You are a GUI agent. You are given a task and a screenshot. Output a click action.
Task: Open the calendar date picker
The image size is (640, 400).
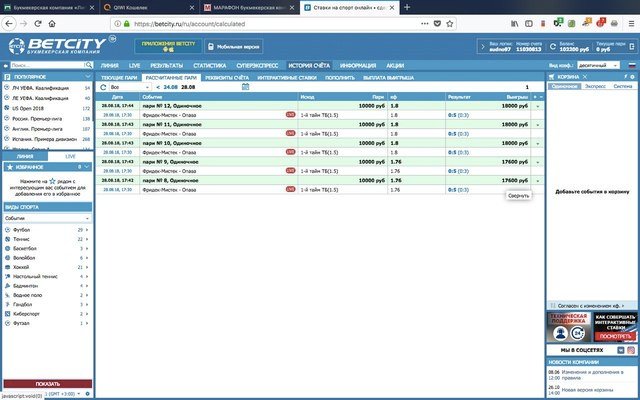245,87
